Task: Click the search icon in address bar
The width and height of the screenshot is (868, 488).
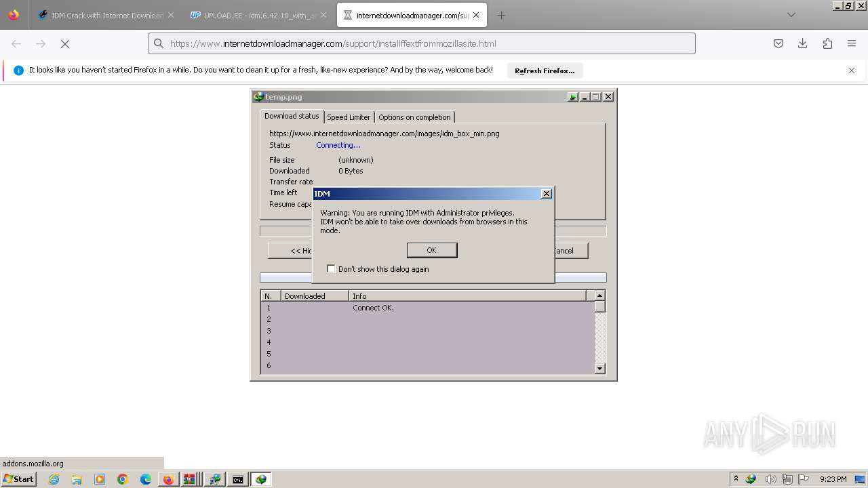Action: coord(159,43)
